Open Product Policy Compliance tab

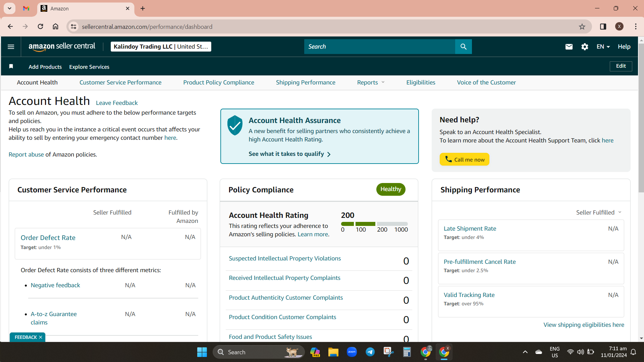tap(219, 82)
